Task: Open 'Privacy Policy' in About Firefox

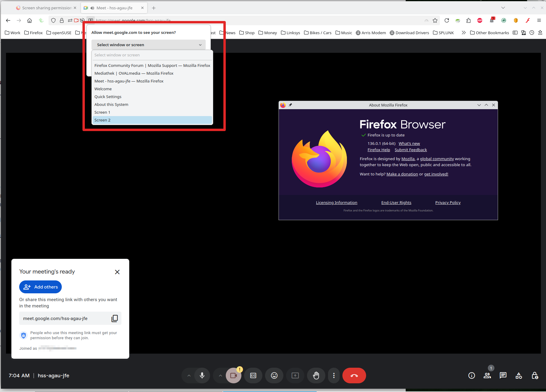Action: pos(448,202)
